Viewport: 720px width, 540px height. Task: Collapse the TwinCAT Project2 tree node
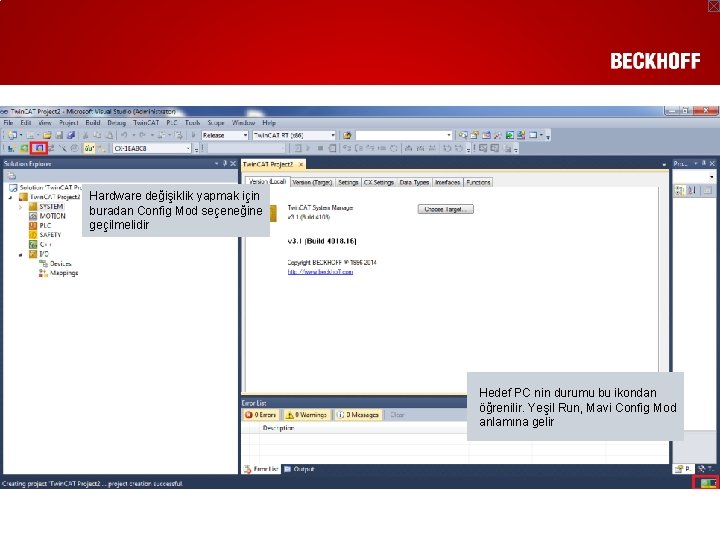click(x=10, y=197)
